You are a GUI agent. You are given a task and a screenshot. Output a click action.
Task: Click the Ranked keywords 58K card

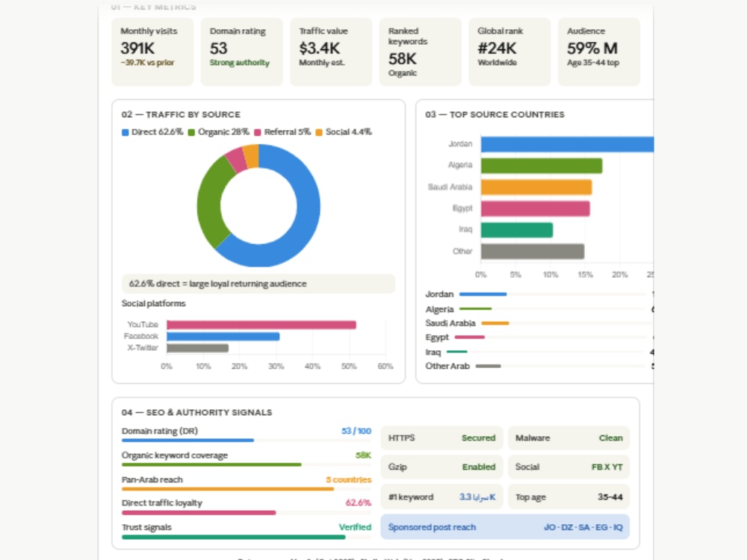(420, 52)
